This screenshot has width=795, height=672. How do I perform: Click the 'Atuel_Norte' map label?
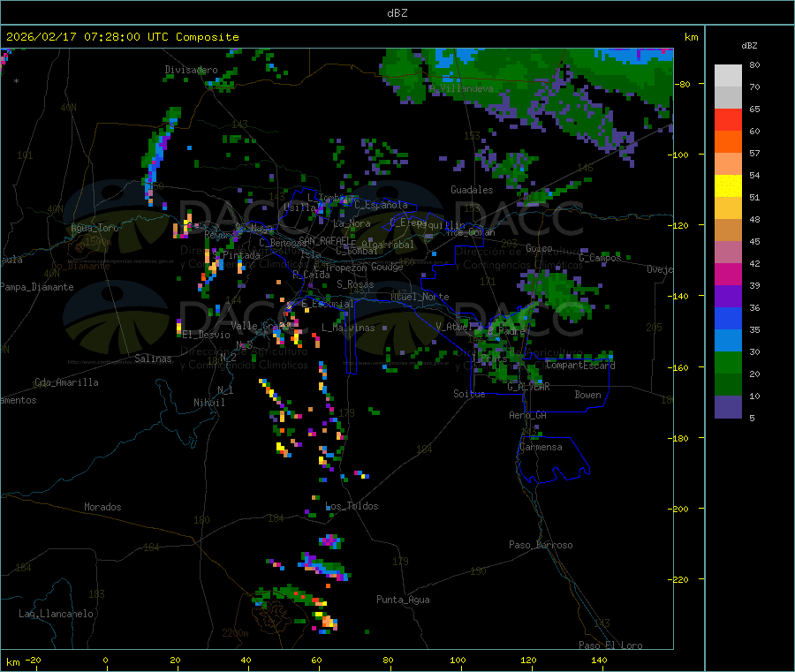tap(420, 297)
